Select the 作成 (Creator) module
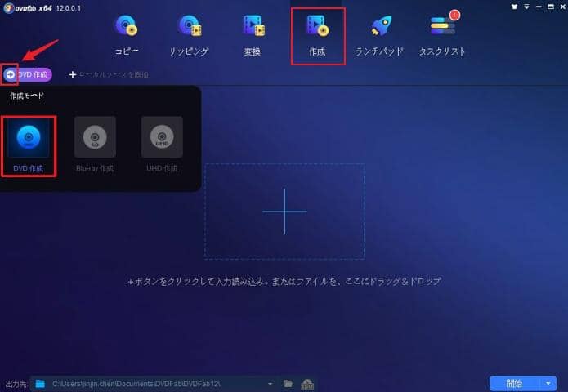The height and width of the screenshot is (392, 568). click(x=318, y=36)
